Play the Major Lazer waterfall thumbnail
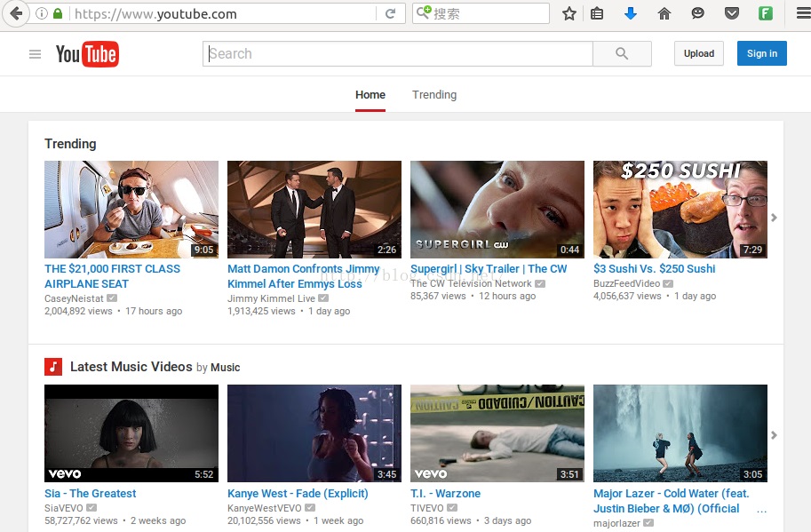This screenshot has width=811, height=532. [x=680, y=433]
